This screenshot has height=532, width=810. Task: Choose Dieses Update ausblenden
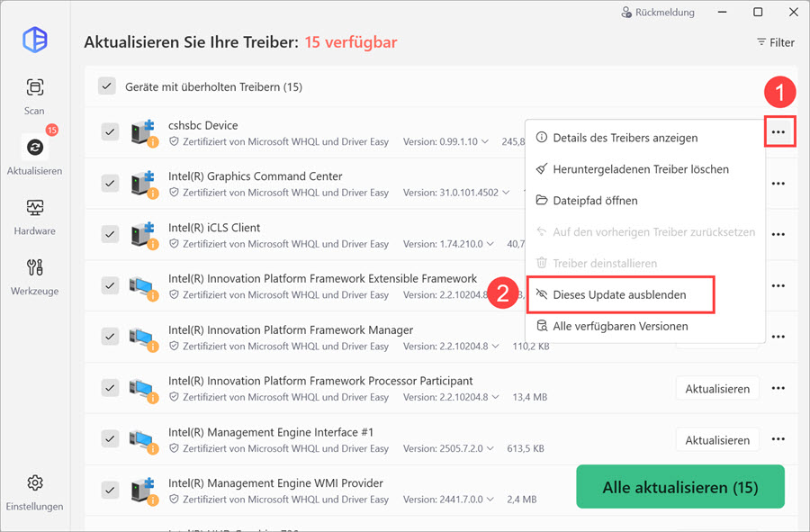[x=620, y=294]
